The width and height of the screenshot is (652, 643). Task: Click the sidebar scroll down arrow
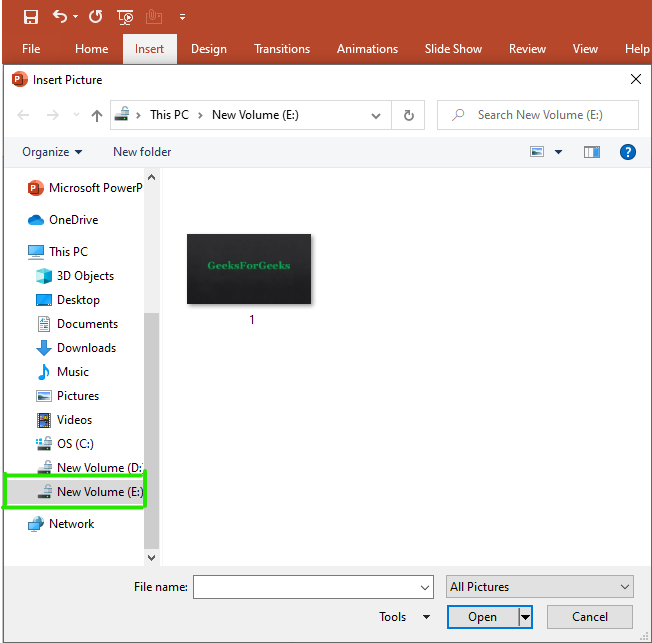click(x=152, y=558)
